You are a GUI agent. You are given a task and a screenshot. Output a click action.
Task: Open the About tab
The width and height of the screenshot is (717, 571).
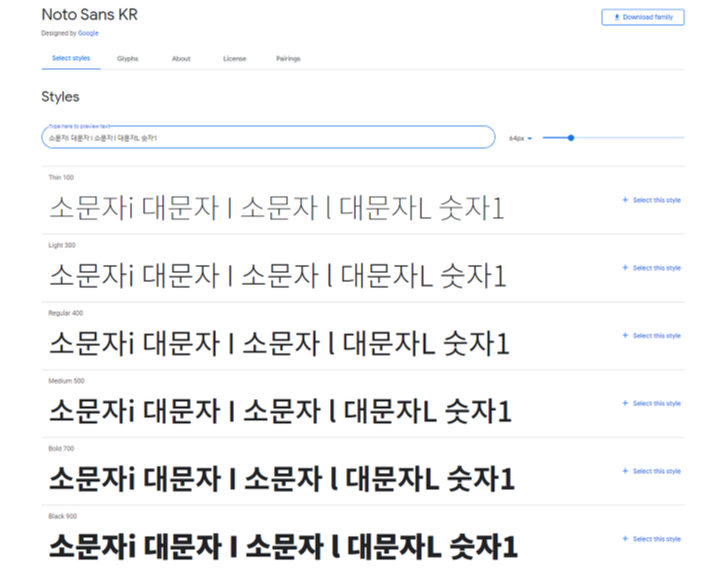click(181, 59)
